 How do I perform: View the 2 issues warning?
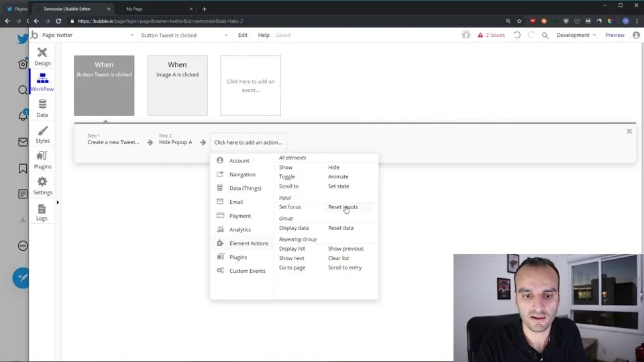[491, 35]
